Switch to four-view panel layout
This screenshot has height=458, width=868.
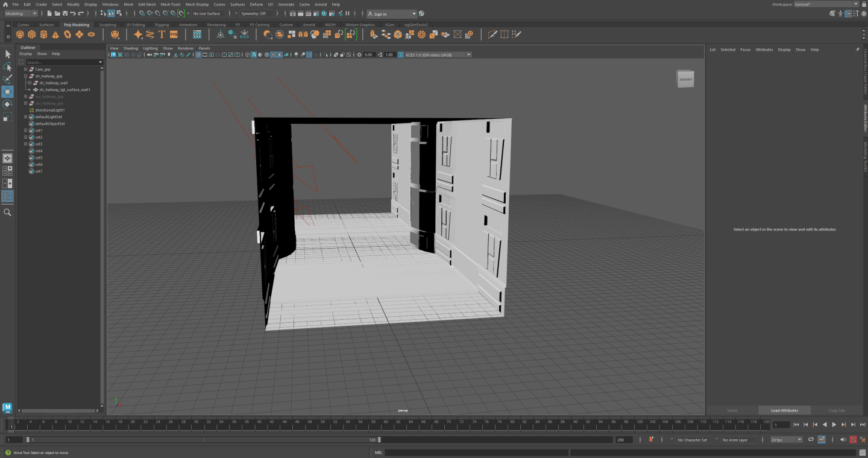click(7, 171)
